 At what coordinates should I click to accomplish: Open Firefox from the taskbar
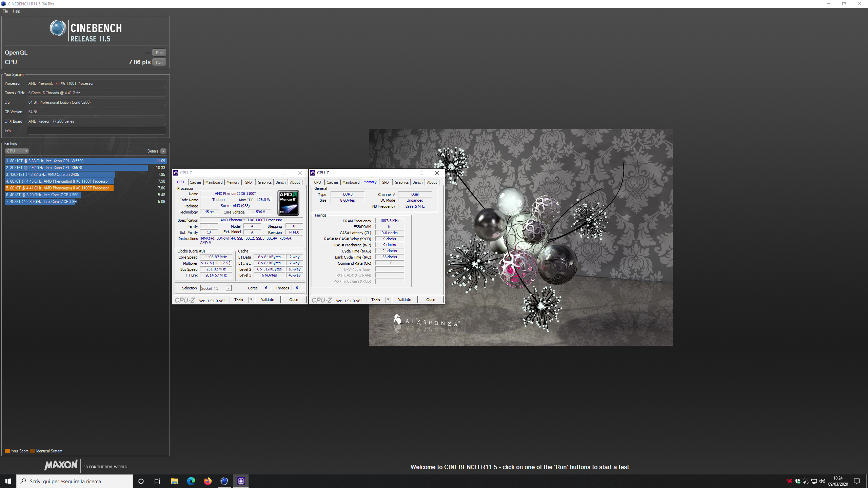[x=208, y=481]
